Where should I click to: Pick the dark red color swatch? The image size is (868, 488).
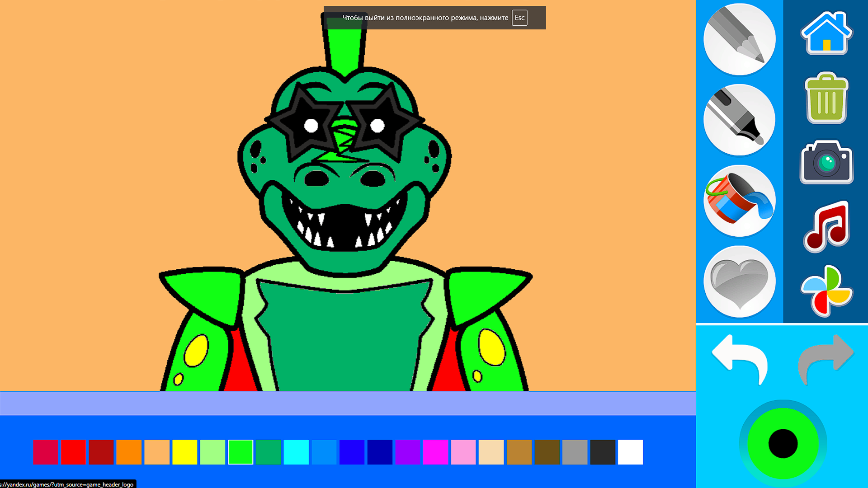coord(101,452)
